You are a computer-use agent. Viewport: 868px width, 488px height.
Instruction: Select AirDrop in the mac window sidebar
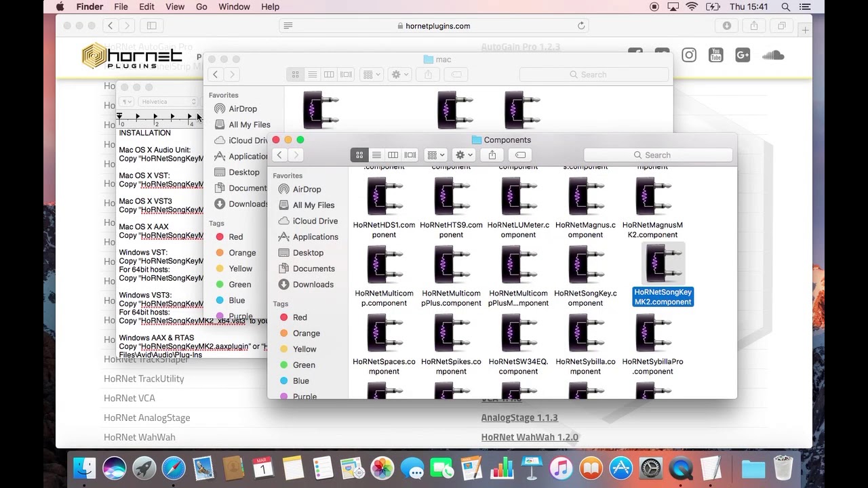tap(235, 108)
